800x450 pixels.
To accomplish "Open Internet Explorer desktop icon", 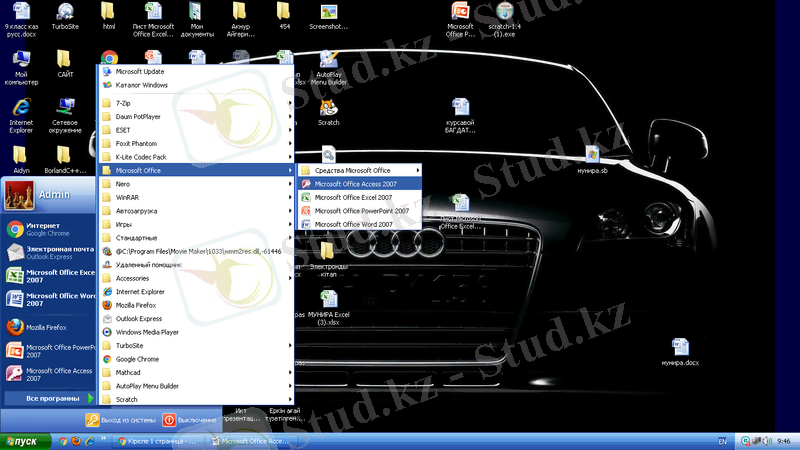I will pyautogui.click(x=21, y=110).
